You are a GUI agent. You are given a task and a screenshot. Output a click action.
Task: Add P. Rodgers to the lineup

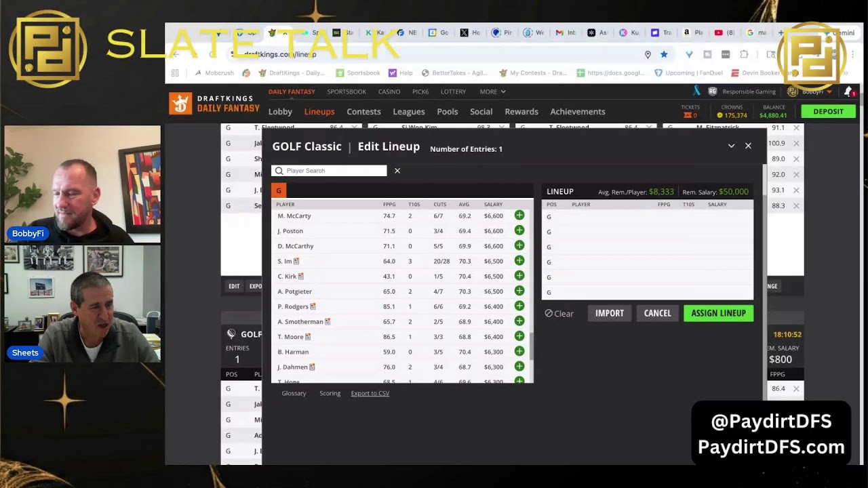click(x=519, y=306)
